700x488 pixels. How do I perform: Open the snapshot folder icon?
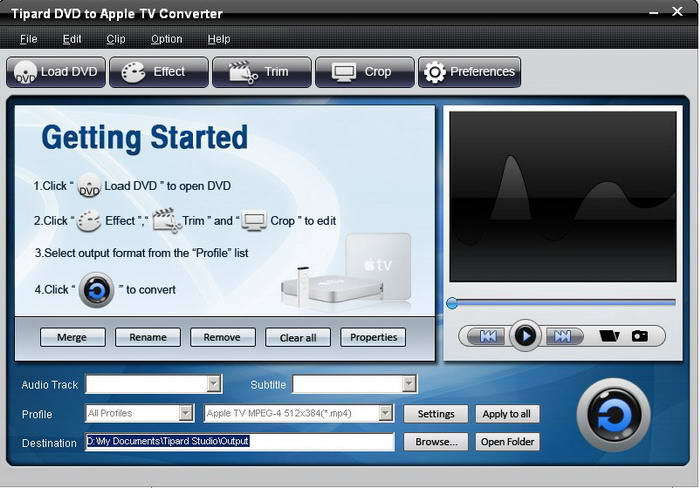[x=609, y=335]
